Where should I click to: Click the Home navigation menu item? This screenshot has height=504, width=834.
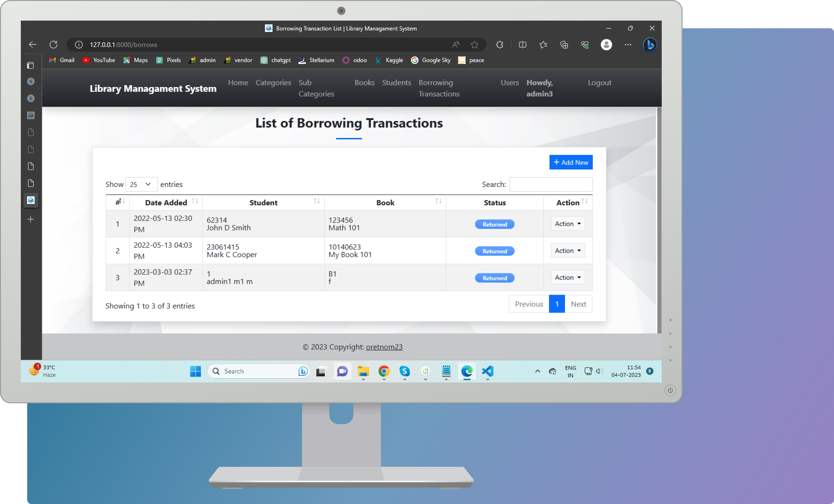click(x=238, y=82)
